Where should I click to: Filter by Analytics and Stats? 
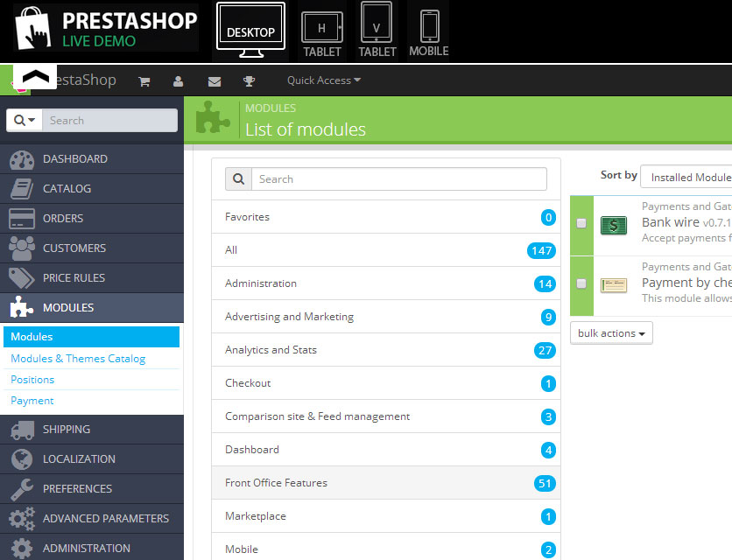386,350
